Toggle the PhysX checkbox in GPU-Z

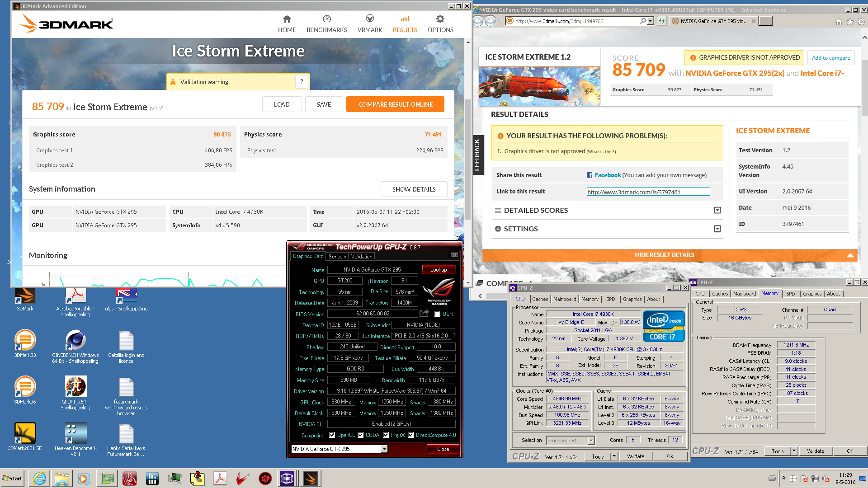pos(386,435)
